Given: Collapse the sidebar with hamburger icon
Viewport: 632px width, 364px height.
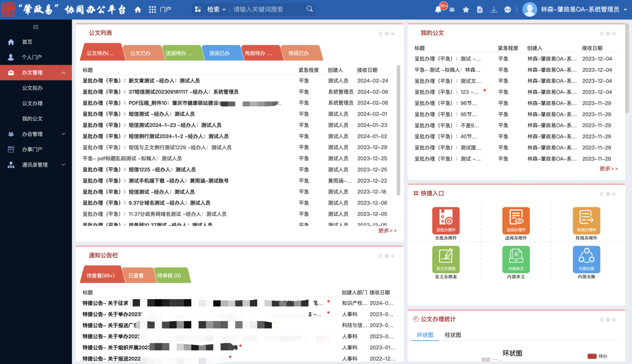Looking at the screenshot, I should pyautogui.click(x=36, y=27).
